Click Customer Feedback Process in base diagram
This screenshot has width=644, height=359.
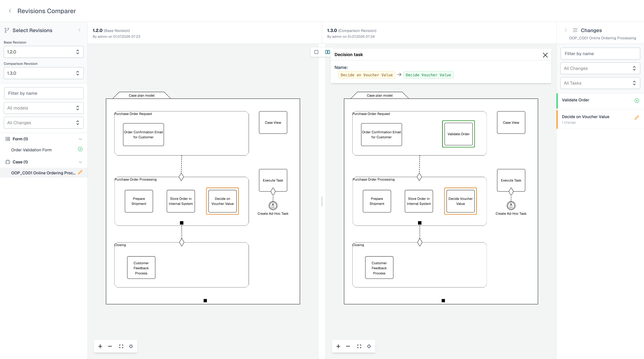[141, 268]
